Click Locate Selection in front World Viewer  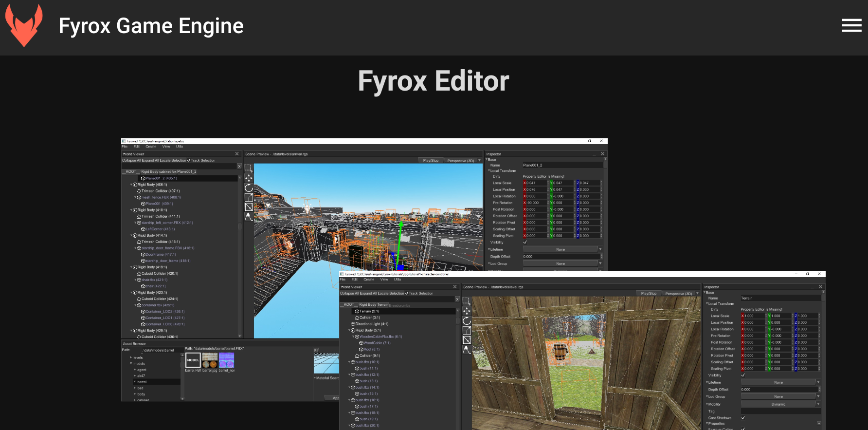tap(391, 293)
